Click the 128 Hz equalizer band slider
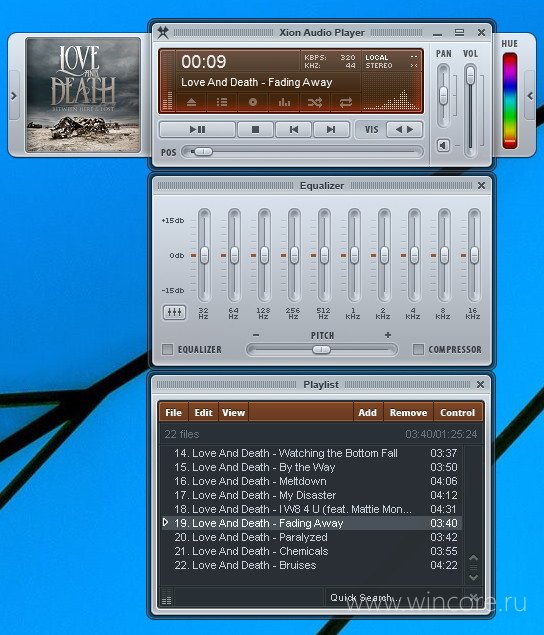 coord(264,255)
